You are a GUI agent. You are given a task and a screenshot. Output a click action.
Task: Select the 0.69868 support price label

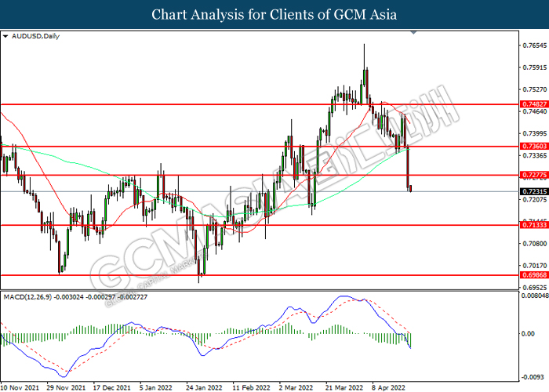pos(534,275)
